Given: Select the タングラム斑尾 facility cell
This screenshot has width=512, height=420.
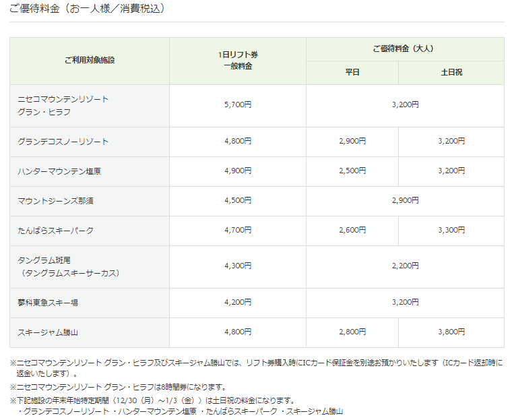Looking at the screenshot, I should point(90,267).
